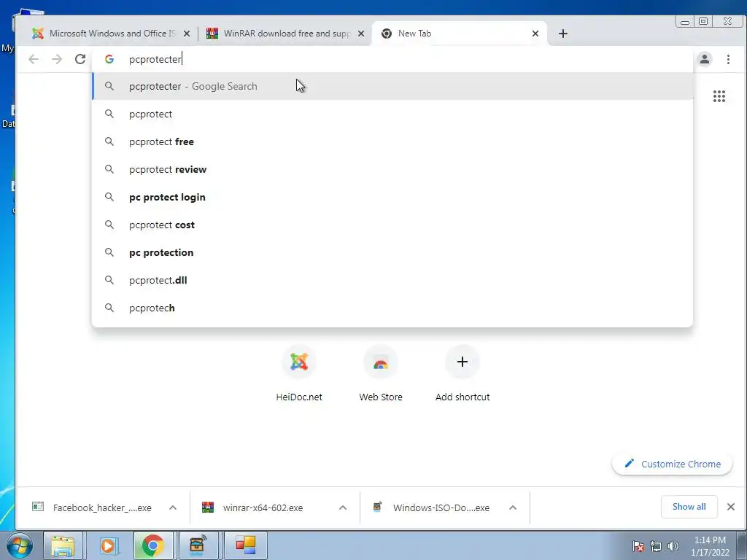Click the Add shortcut button
Viewport: 747px width, 560px height.
coord(462,374)
